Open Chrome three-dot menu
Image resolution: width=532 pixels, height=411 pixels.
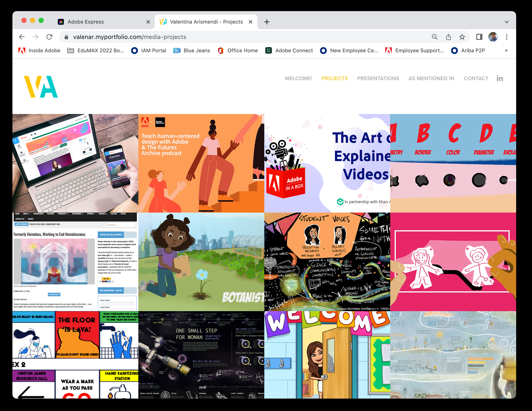(x=507, y=37)
